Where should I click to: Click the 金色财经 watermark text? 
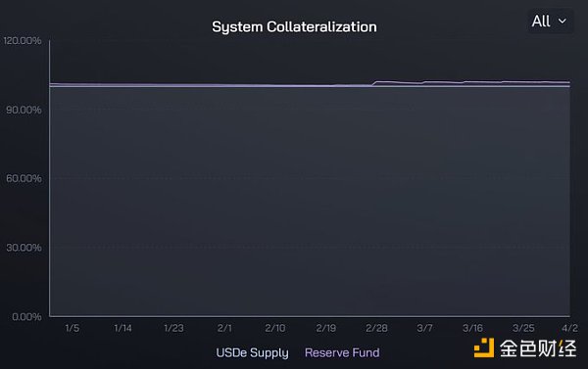538,348
